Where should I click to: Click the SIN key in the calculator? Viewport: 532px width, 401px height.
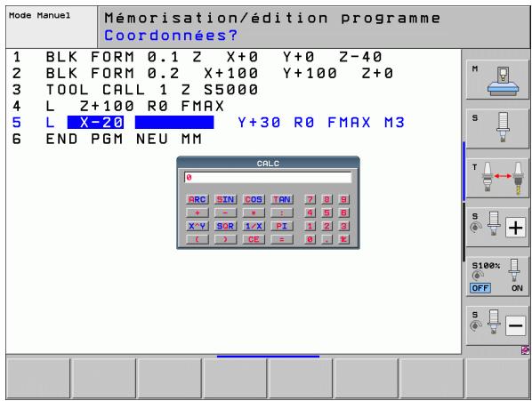(225, 199)
